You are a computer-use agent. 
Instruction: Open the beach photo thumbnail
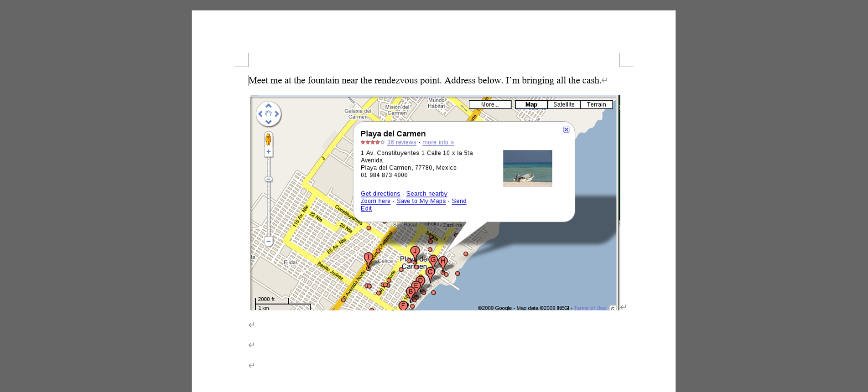click(x=527, y=168)
